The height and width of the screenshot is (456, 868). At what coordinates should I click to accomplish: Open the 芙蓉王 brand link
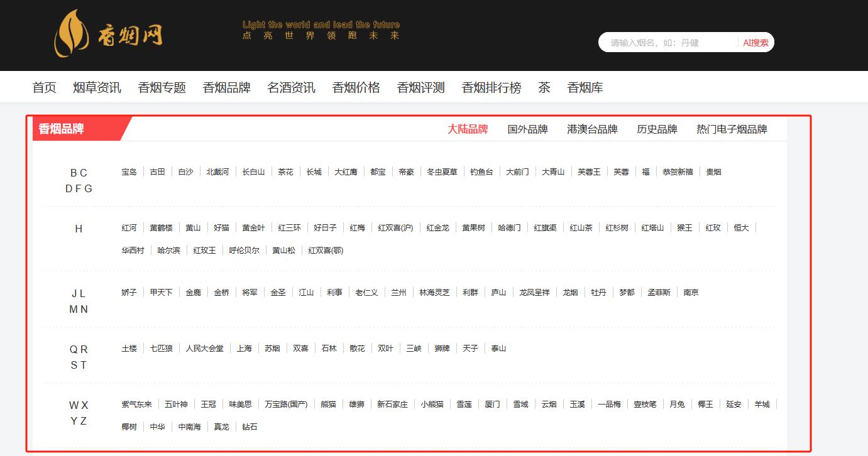589,171
